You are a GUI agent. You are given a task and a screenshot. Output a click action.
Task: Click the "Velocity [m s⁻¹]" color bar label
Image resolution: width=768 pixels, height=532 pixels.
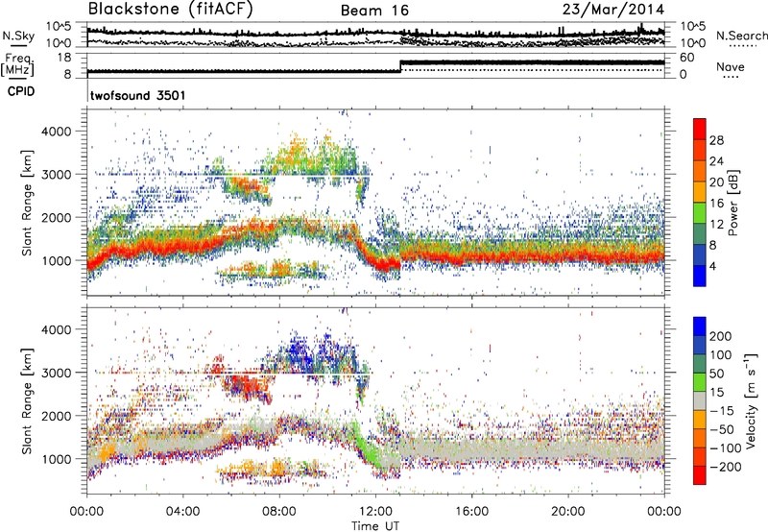(751, 400)
